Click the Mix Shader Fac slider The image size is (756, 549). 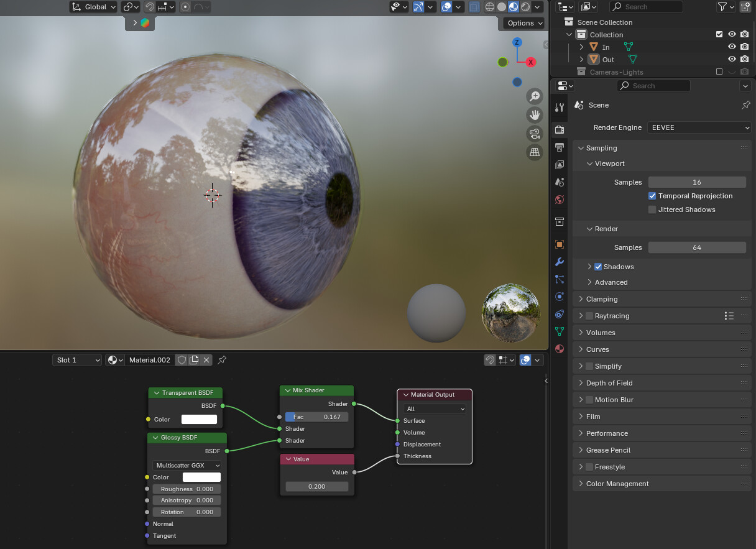click(317, 417)
